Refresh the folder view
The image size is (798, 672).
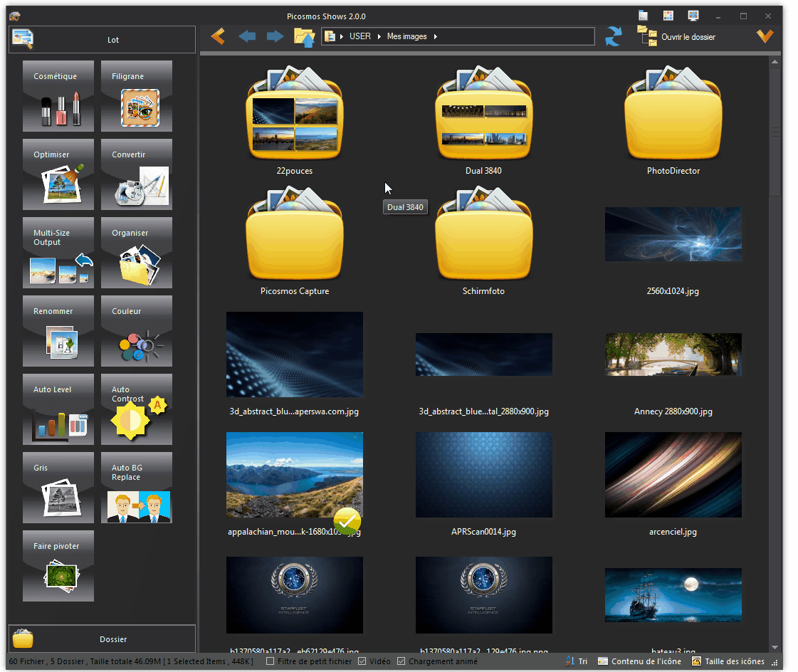614,36
